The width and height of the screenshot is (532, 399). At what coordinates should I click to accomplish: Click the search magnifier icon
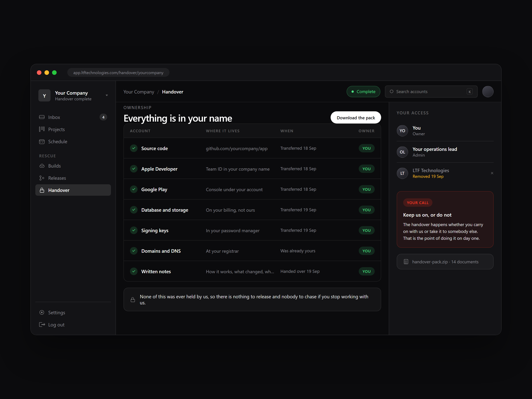tap(392, 92)
